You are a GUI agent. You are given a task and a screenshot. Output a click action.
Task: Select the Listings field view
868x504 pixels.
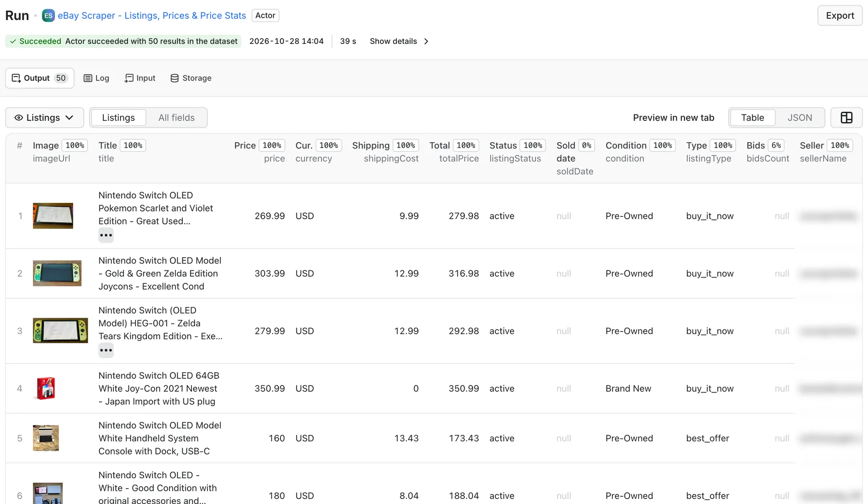point(118,118)
